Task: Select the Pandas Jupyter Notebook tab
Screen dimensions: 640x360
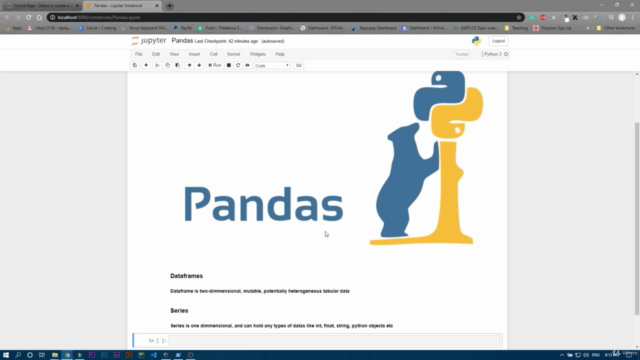Action: [118, 6]
